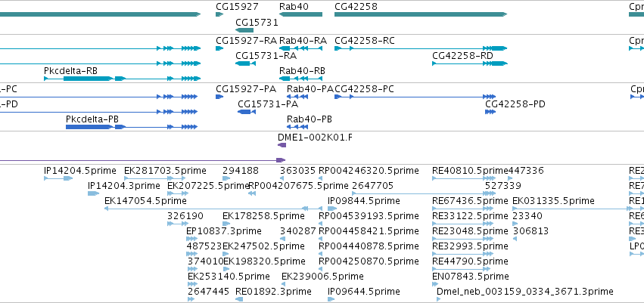
Task: Click the DME1-002K01.F feature label
Action: [315, 138]
